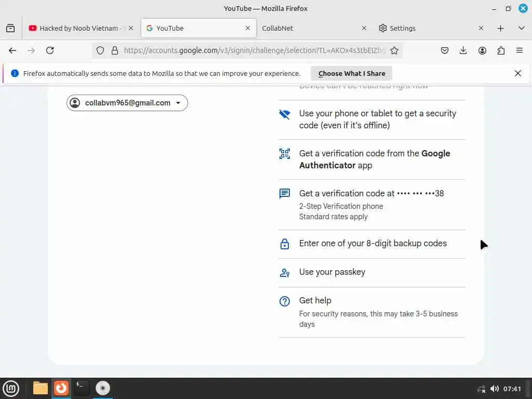Save page to Pocket
The height and width of the screenshot is (399, 532).
point(445,50)
